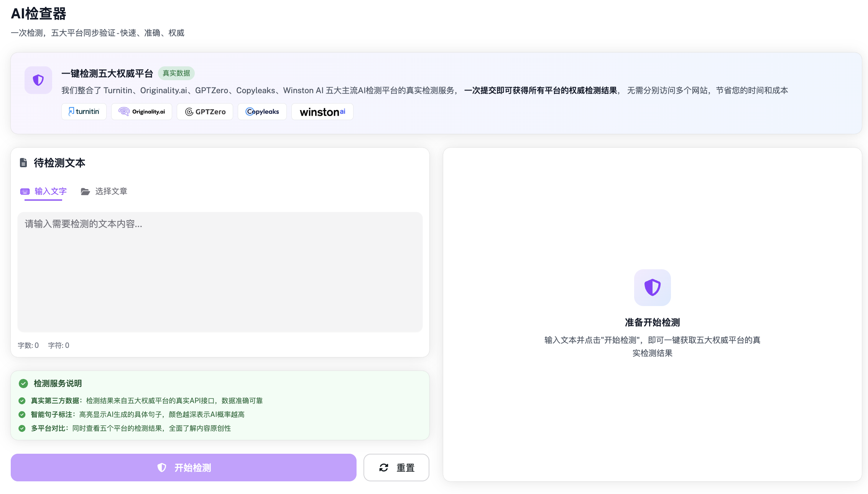
Task: Click the checkmark next to 真实第三方数据
Action: [x=22, y=400]
